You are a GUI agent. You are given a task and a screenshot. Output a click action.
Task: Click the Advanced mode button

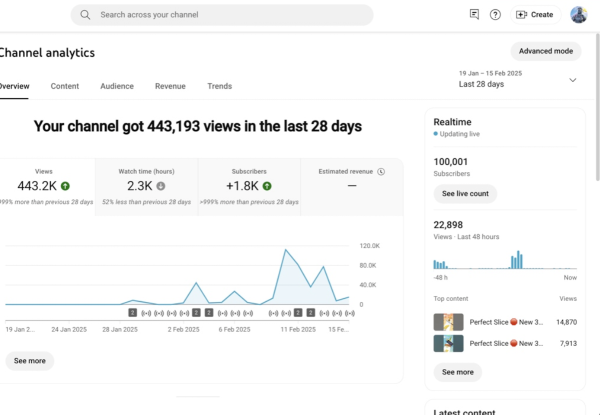[x=545, y=51]
